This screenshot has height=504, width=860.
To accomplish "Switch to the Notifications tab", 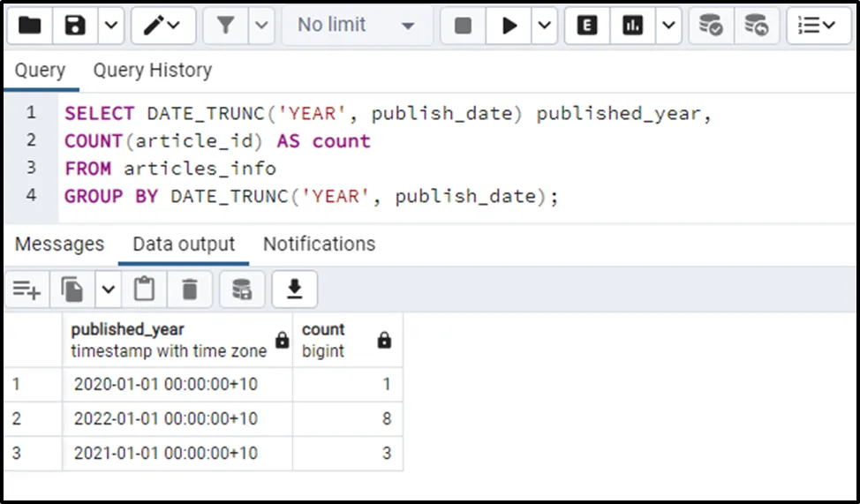I will (x=319, y=244).
